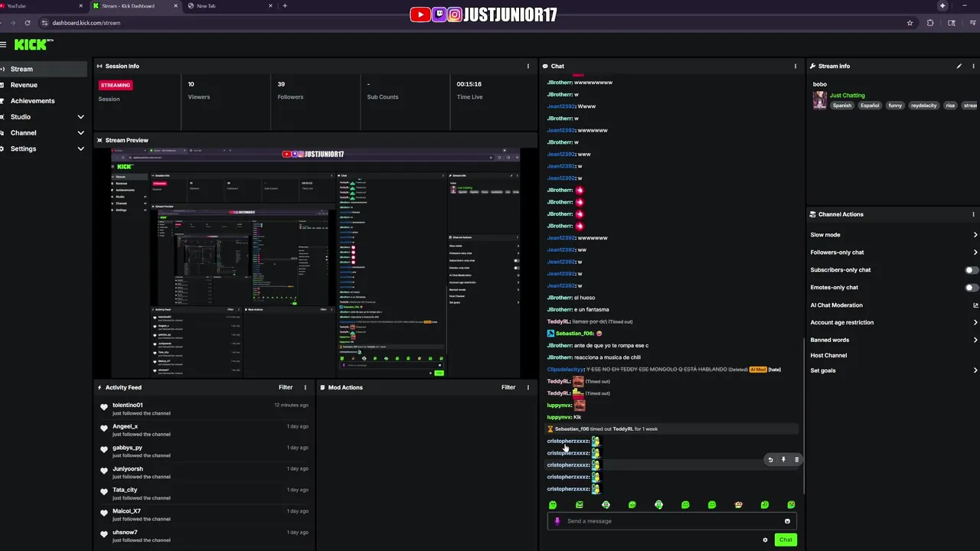The height and width of the screenshot is (551, 980).
Task: Click the brown monkey-like emote in quick row
Action: point(738,505)
